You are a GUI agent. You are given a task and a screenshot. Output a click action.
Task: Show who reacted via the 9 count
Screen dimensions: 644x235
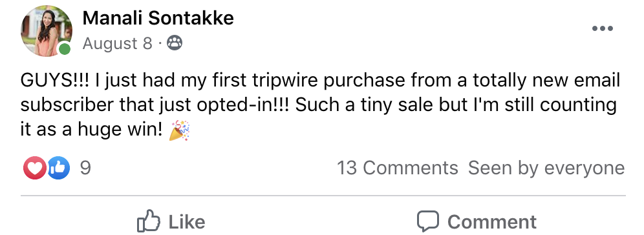[85, 168]
